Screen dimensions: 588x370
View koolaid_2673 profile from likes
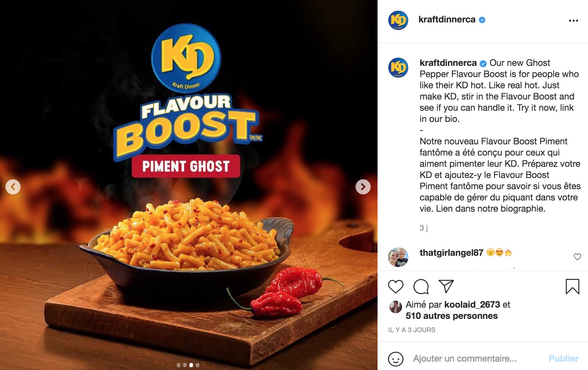tap(472, 304)
